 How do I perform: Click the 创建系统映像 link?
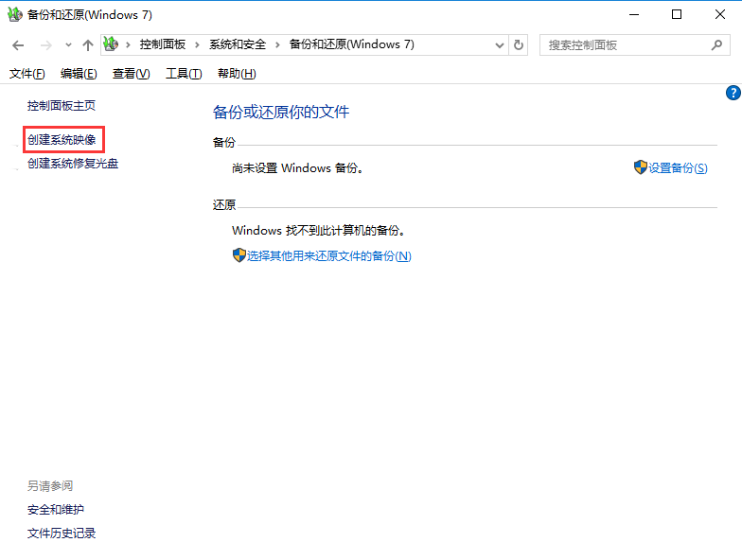tap(62, 140)
